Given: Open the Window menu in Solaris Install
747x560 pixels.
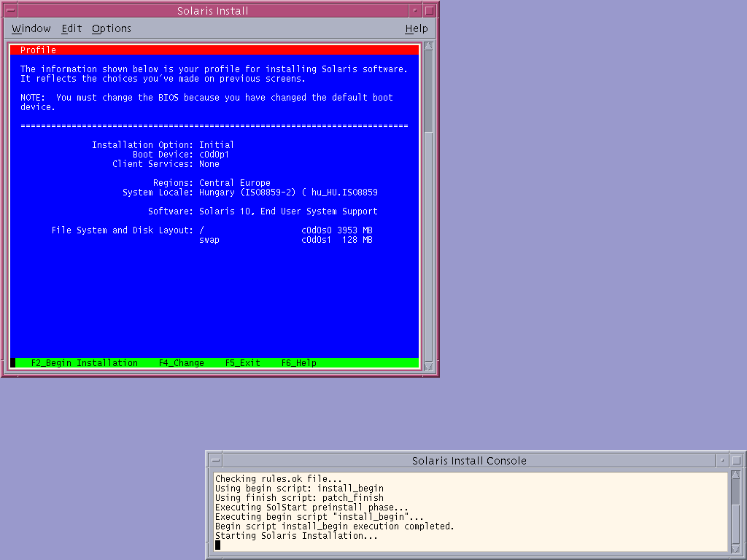Looking at the screenshot, I should [x=31, y=28].
